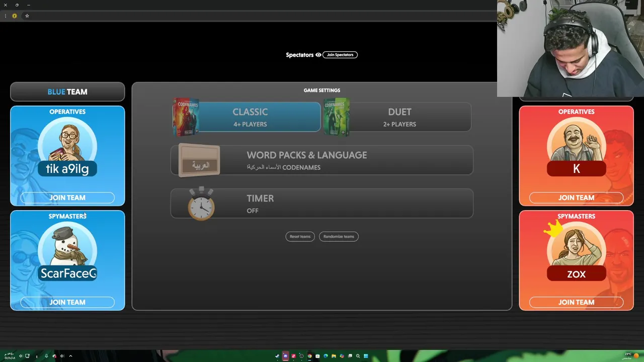The image size is (644, 362).
Task: Click the Duet Codenames box art
Action: tap(337, 117)
